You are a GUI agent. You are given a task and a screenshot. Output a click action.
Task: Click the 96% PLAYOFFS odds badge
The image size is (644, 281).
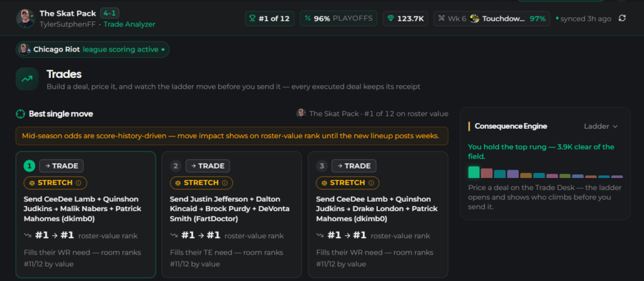click(x=338, y=18)
